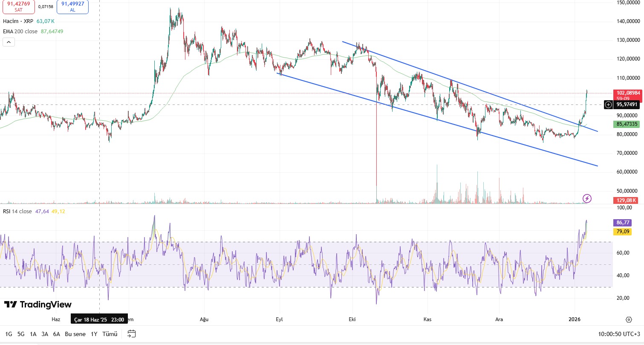
Task: Click the purple lightning bolt icon
Action: tap(587, 198)
